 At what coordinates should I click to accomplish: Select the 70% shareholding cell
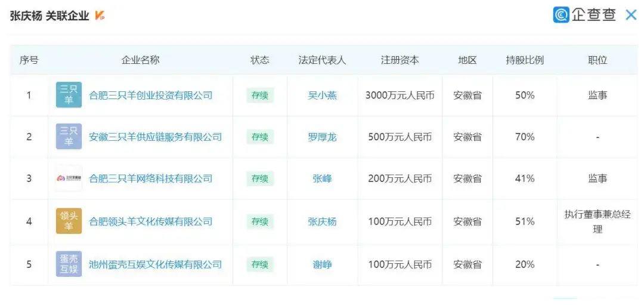525,137
